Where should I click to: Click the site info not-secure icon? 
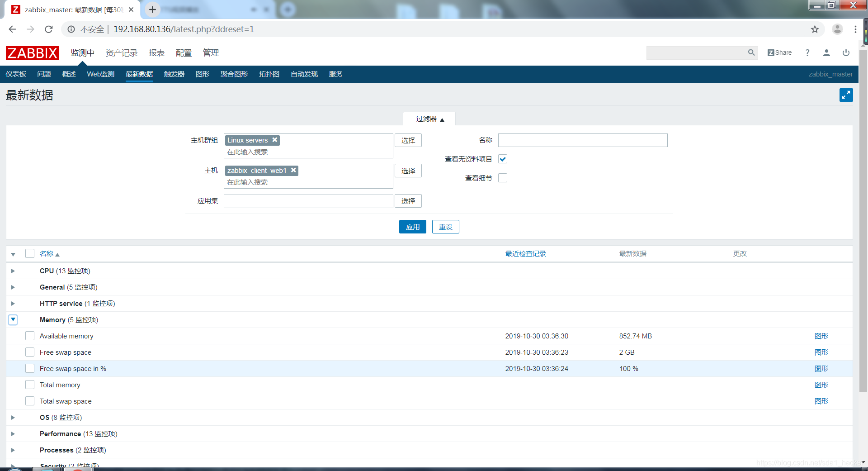[x=71, y=29]
